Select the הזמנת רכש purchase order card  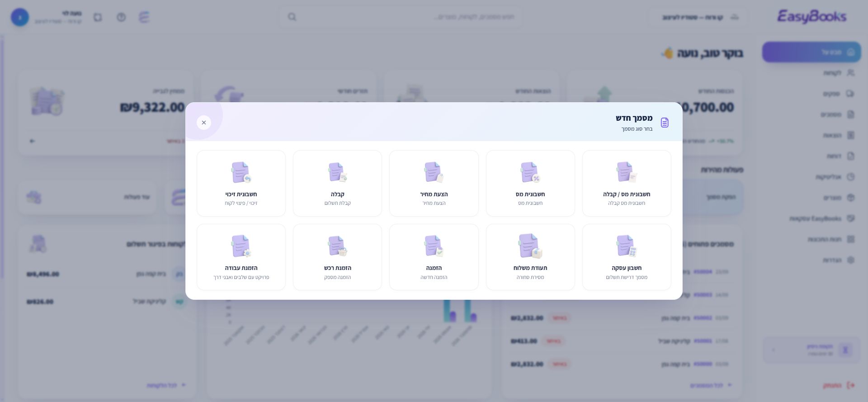pos(337,257)
